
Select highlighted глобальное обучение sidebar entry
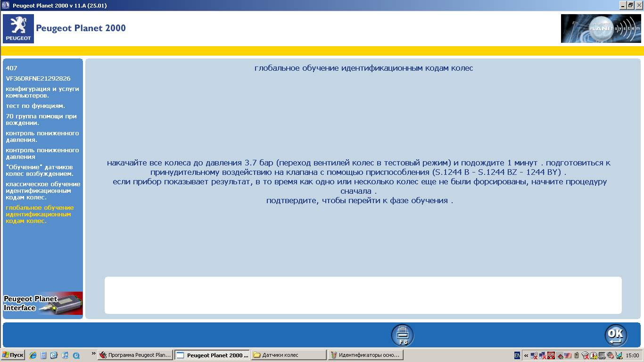(40, 214)
